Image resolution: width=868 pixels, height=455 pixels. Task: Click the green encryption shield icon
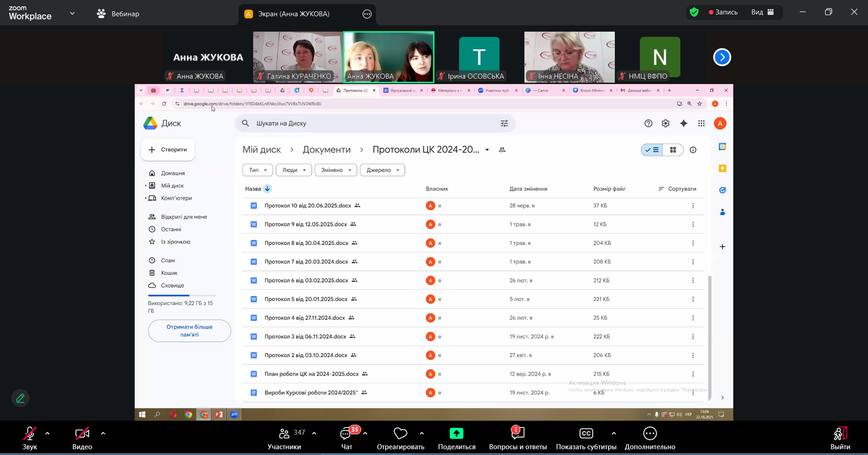pyautogui.click(x=694, y=12)
